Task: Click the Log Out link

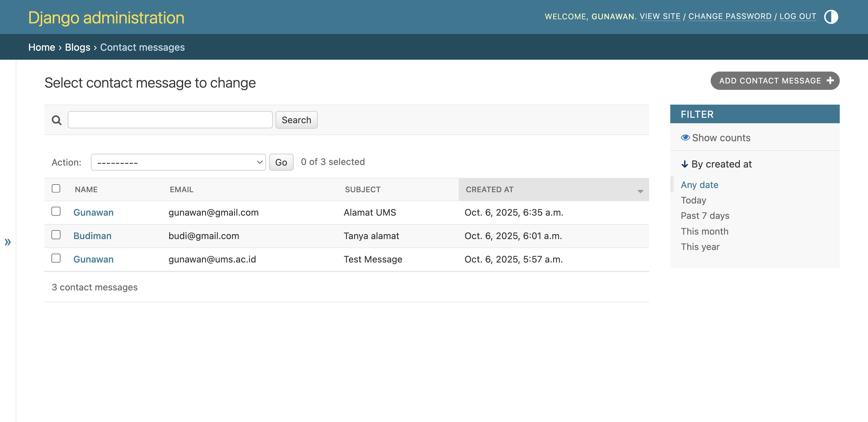Action: [x=798, y=16]
